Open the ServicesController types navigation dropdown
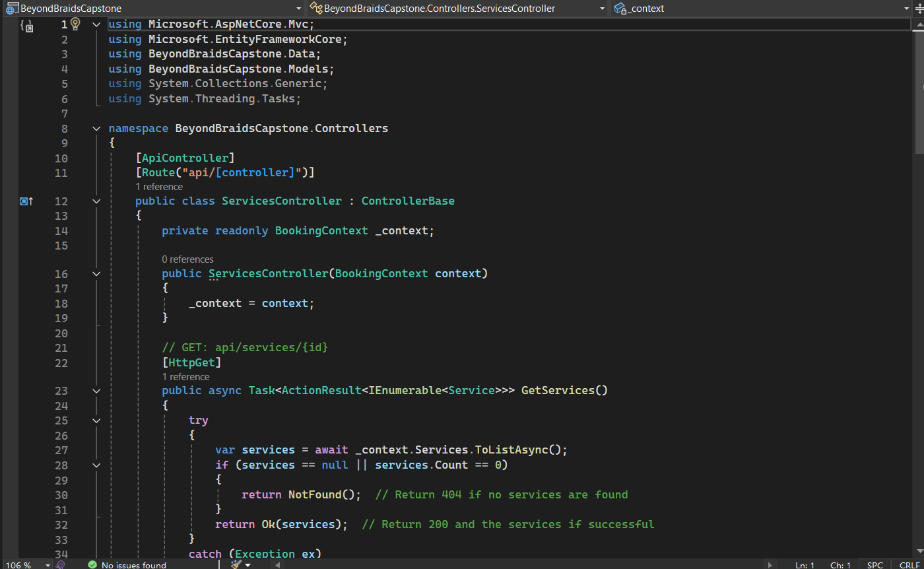Image resolution: width=924 pixels, height=569 pixels. pyautogui.click(x=458, y=9)
